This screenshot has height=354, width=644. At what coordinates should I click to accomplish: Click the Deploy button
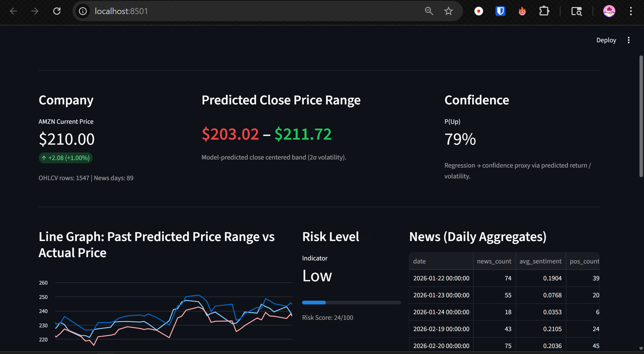coord(606,40)
